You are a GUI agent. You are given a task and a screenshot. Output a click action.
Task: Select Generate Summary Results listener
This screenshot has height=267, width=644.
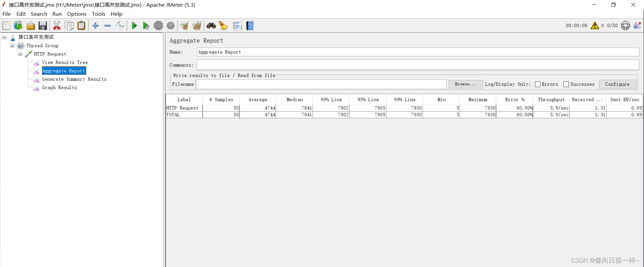74,79
